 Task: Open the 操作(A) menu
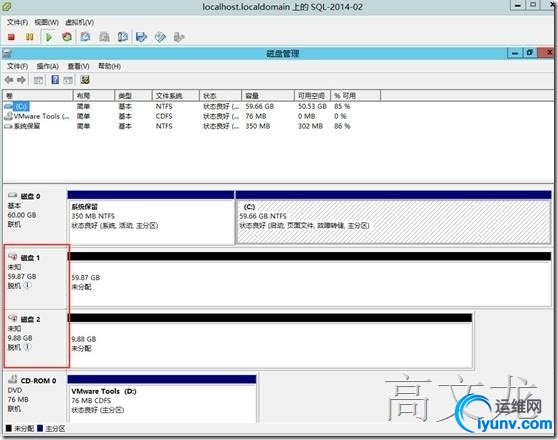coord(47,66)
